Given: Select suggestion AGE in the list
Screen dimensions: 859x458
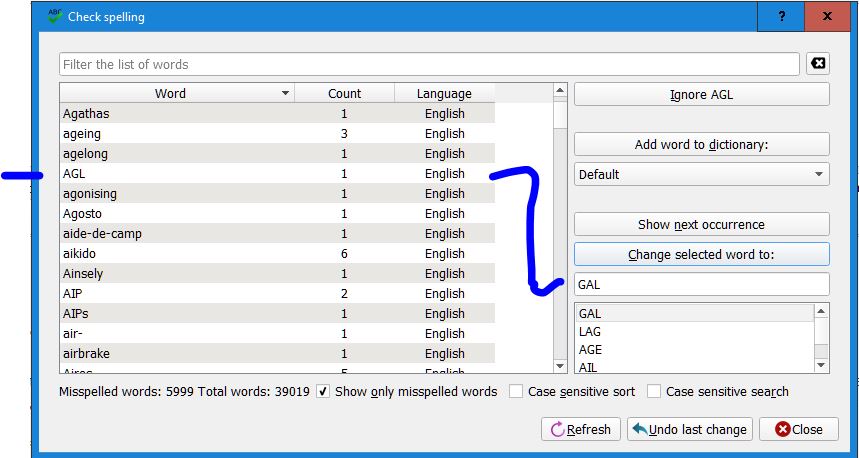Looking at the screenshot, I should (x=695, y=350).
